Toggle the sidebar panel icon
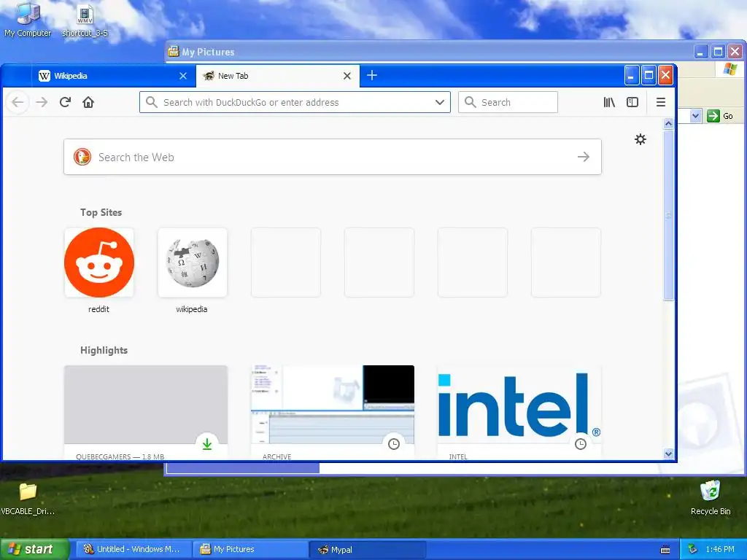The image size is (747, 560). [632, 102]
